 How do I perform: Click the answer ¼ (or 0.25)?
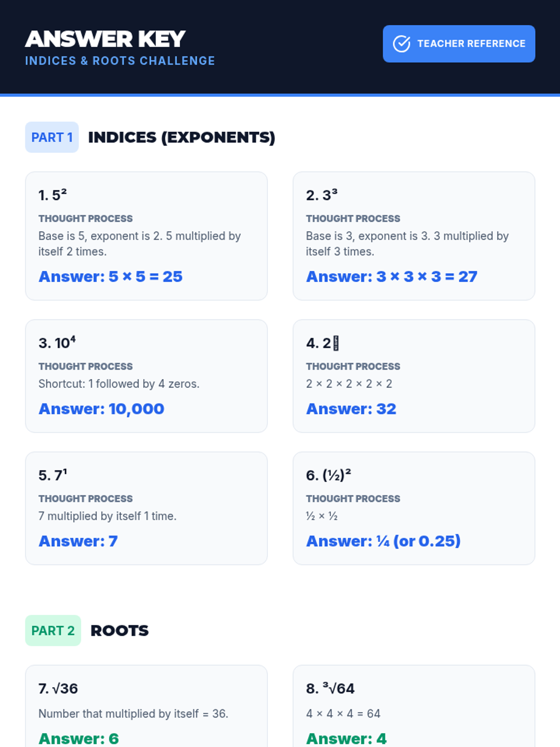coord(383,541)
